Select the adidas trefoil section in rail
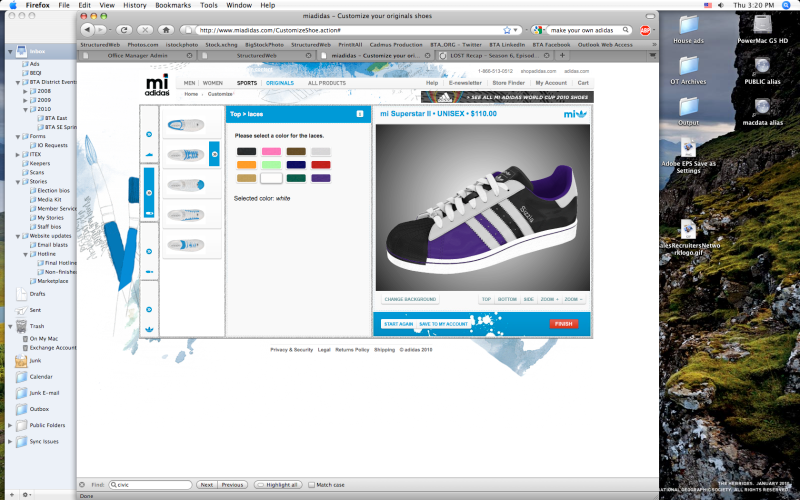The width and height of the screenshot is (800, 500). point(149,309)
